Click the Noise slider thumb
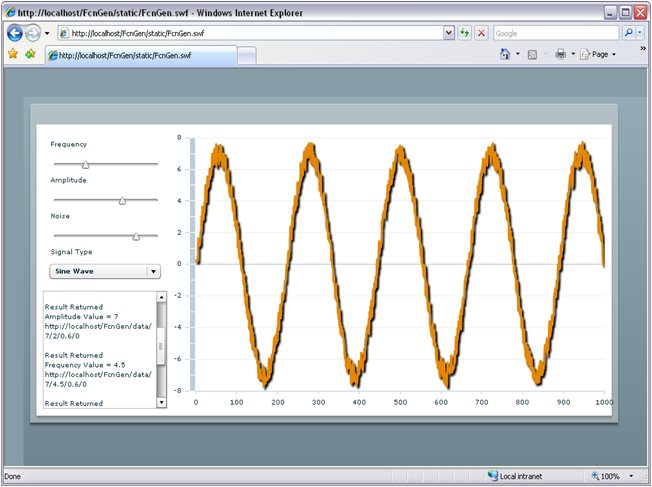 click(136, 236)
